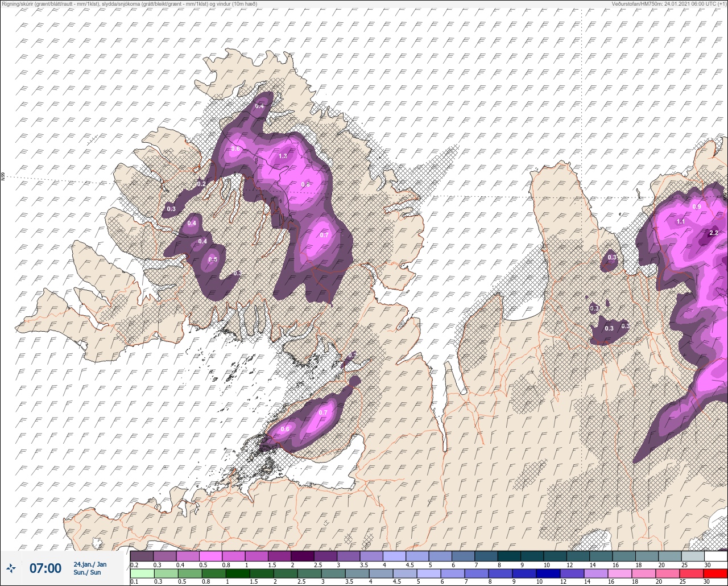Click the 1.3 precipitation value on map
Image resolution: width=728 pixels, height=586 pixels.
coord(283,156)
